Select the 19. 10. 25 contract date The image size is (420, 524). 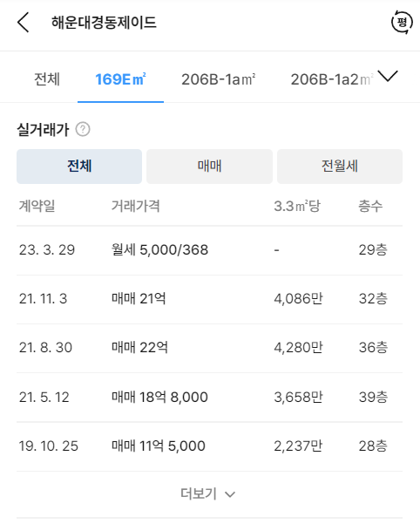point(49,446)
